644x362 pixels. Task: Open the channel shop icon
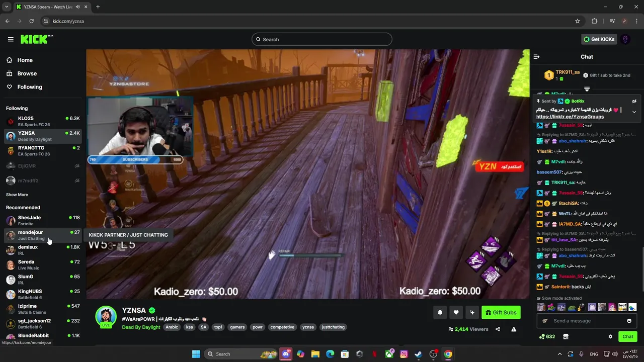(x=566, y=336)
